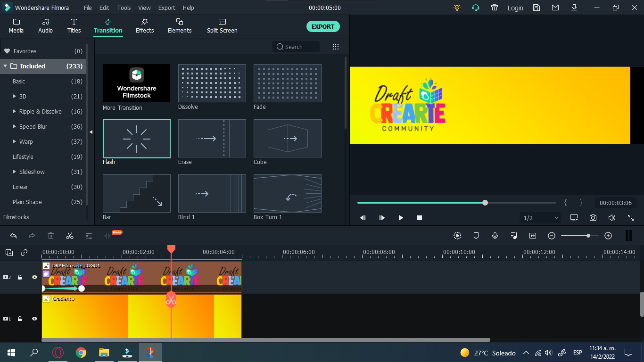Click the Login button
644x362 pixels.
tap(515, 8)
